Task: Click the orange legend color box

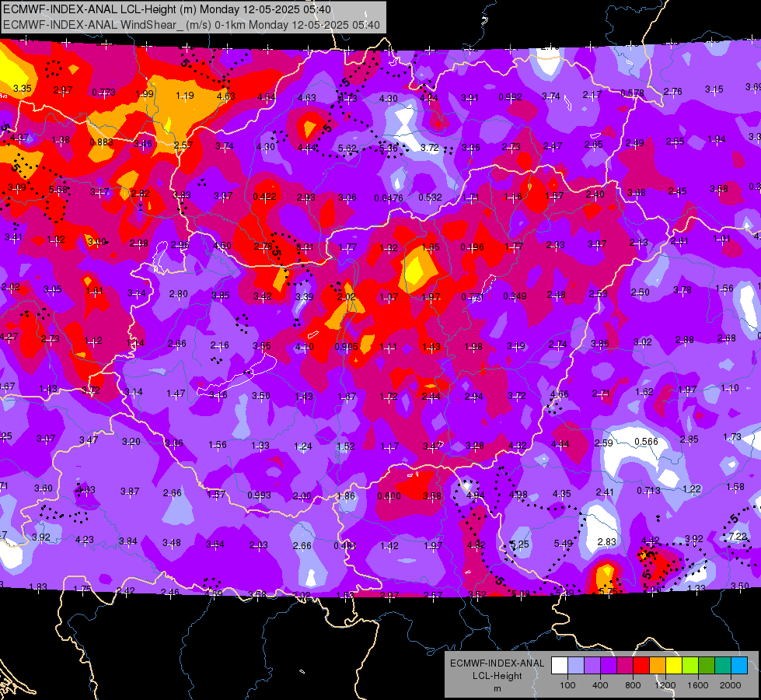Action: click(x=658, y=665)
